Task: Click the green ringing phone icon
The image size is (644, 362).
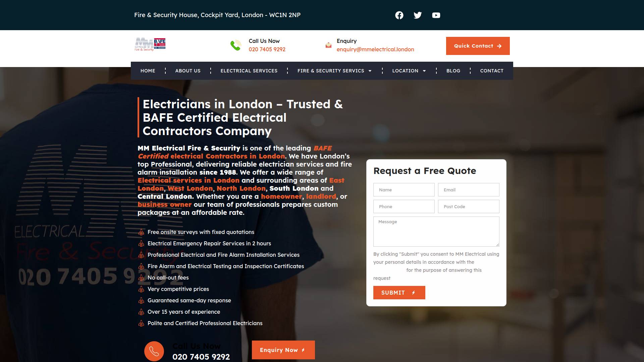Action: click(235, 45)
